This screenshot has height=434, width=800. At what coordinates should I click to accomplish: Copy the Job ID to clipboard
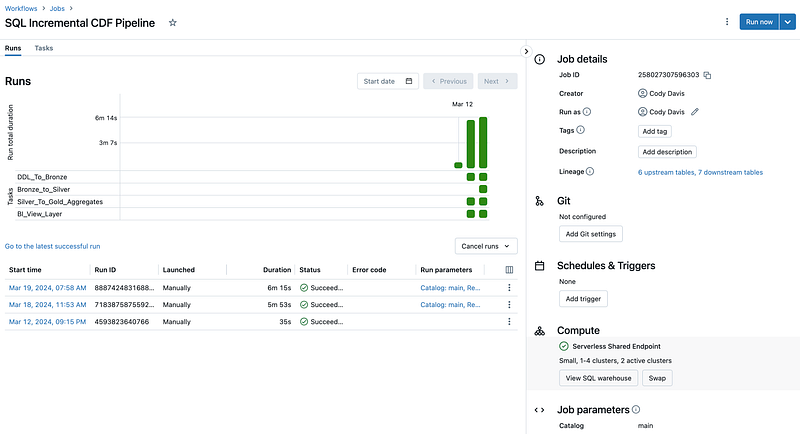707,75
